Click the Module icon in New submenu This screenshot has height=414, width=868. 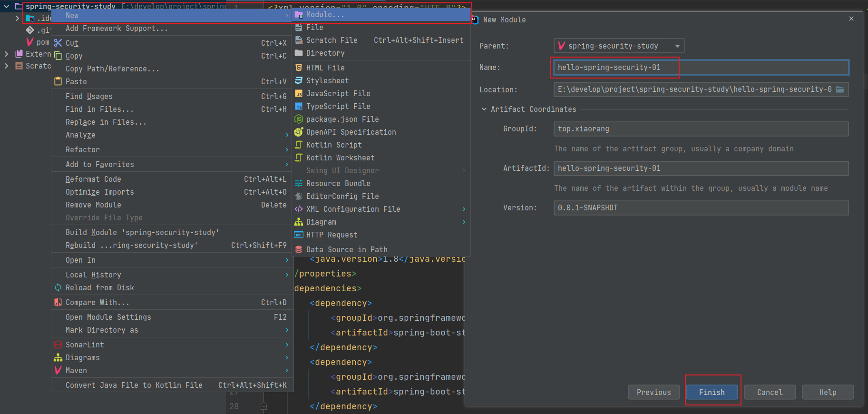click(299, 15)
